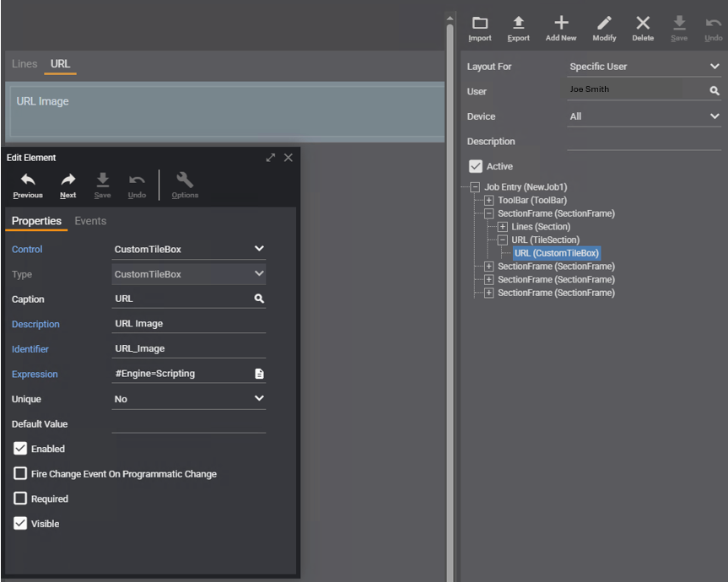
Task: Click the Delete X icon
Action: click(x=643, y=24)
